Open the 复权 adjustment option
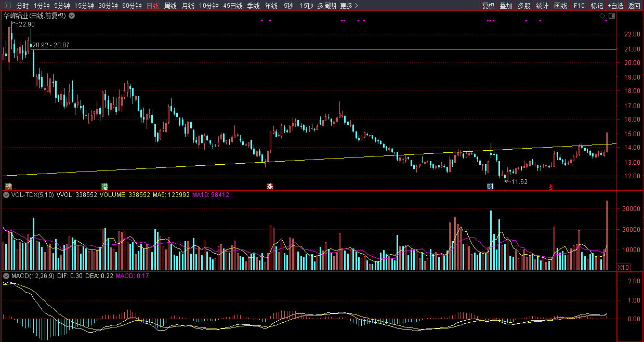The width and height of the screenshot is (644, 342). (x=488, y=6)
